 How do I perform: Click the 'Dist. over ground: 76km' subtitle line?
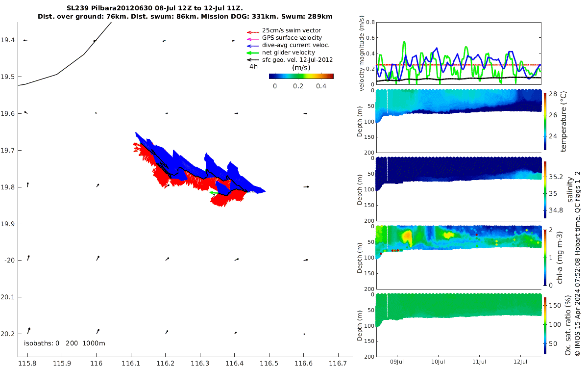185,16
